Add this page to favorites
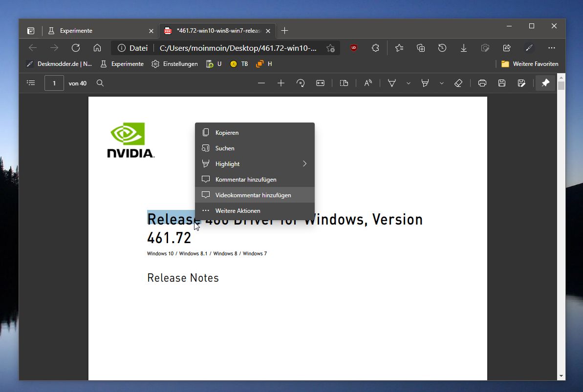 coord(330,48)
